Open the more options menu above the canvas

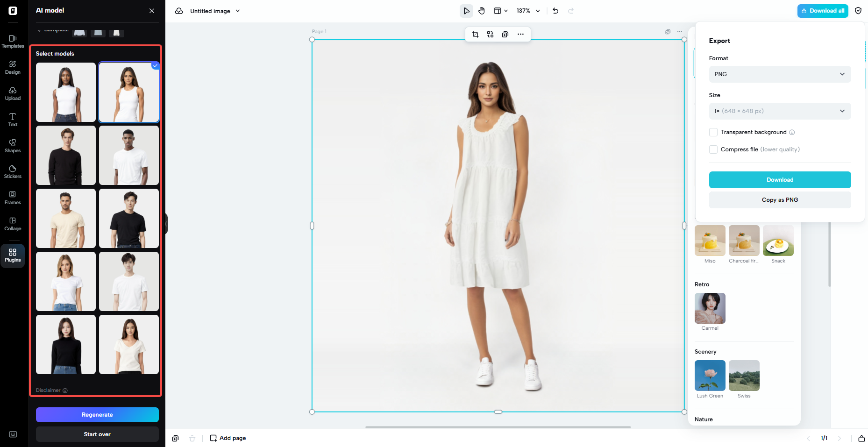[520, 34]
